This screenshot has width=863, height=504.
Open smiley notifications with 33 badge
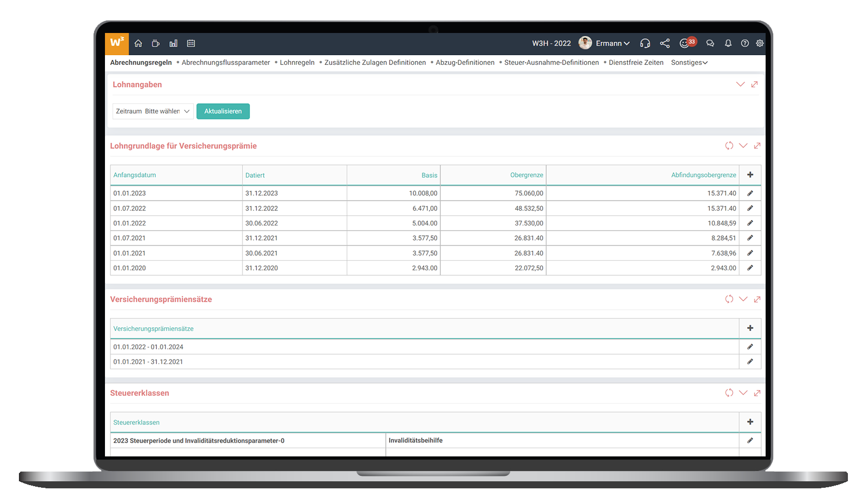[x=687, y=43]
